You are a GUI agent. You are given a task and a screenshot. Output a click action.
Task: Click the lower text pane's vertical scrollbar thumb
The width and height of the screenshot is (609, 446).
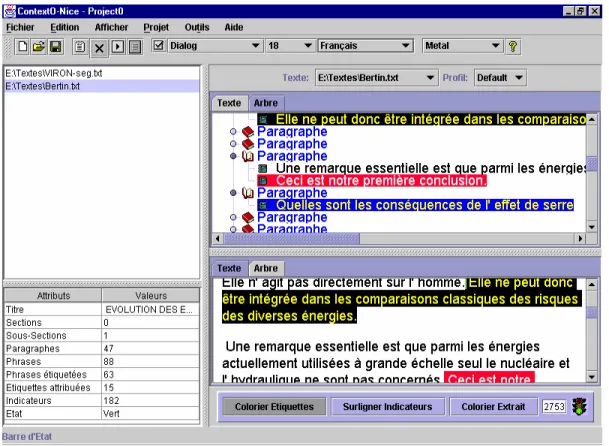(x=592, y=313)
